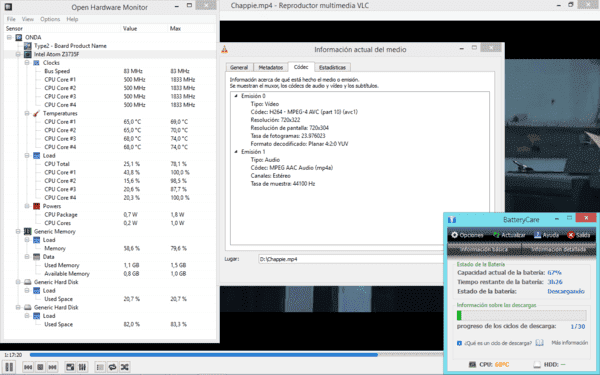Click the 1:17:20 elapsed time label

point(13,355)
